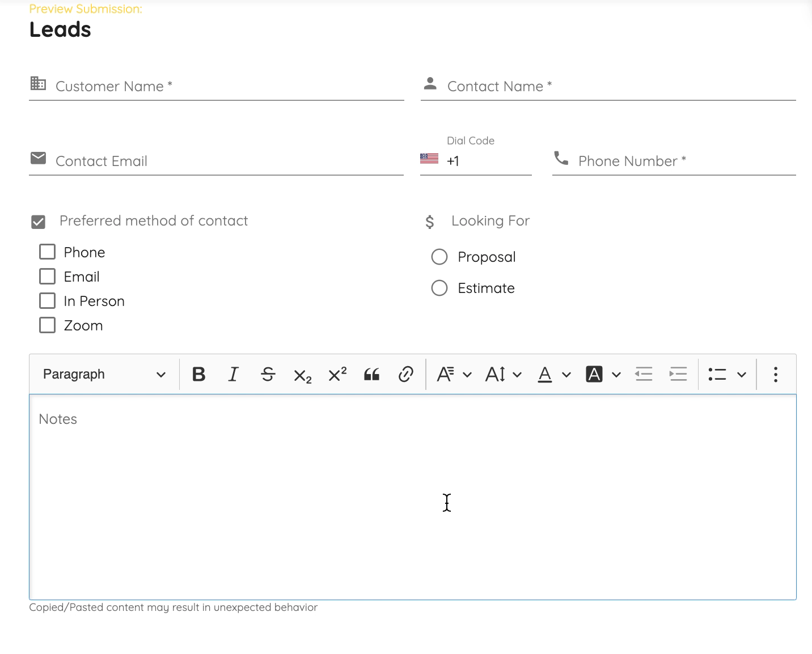812x654 pixels.
Task: Click the Leads form heading
Action: point(60,29)
